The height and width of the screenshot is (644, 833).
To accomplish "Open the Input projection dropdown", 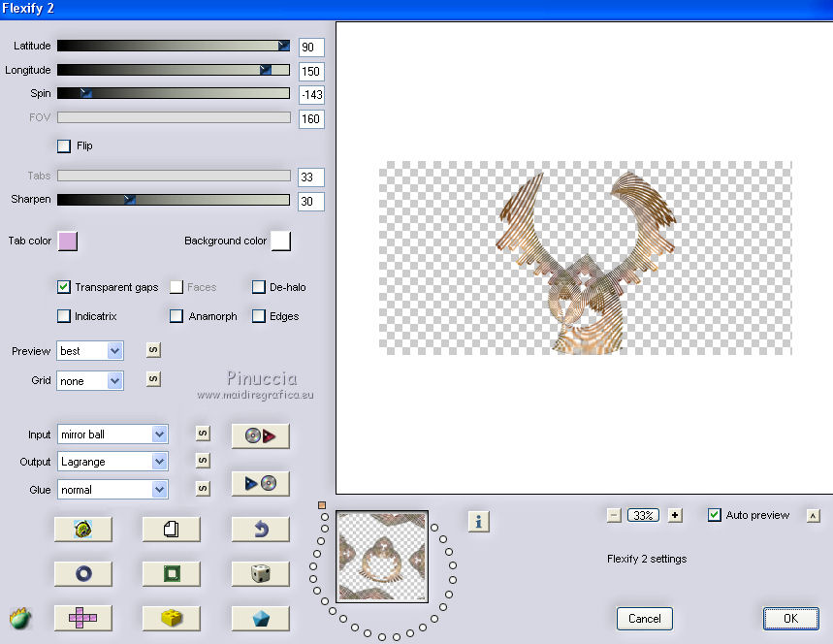I will [x=112, y=435].
